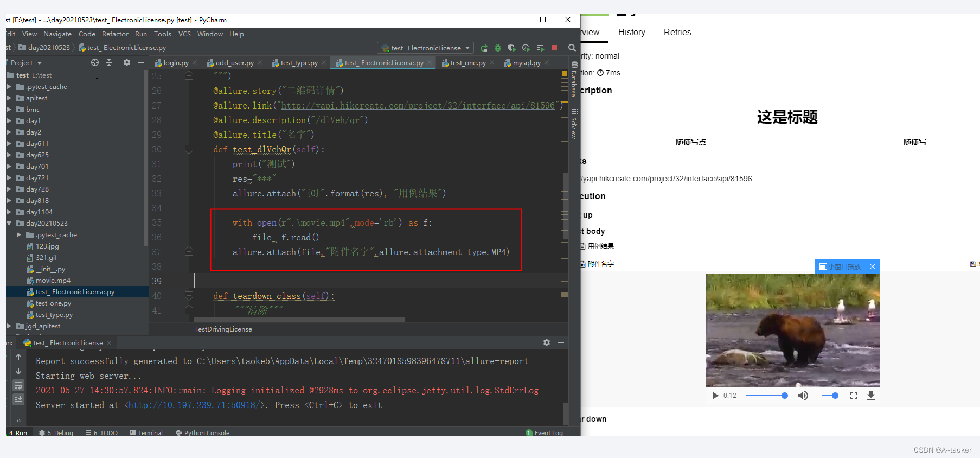Open Run panel settings gear
The image size is (980, 458).
(x=547, y=342)
